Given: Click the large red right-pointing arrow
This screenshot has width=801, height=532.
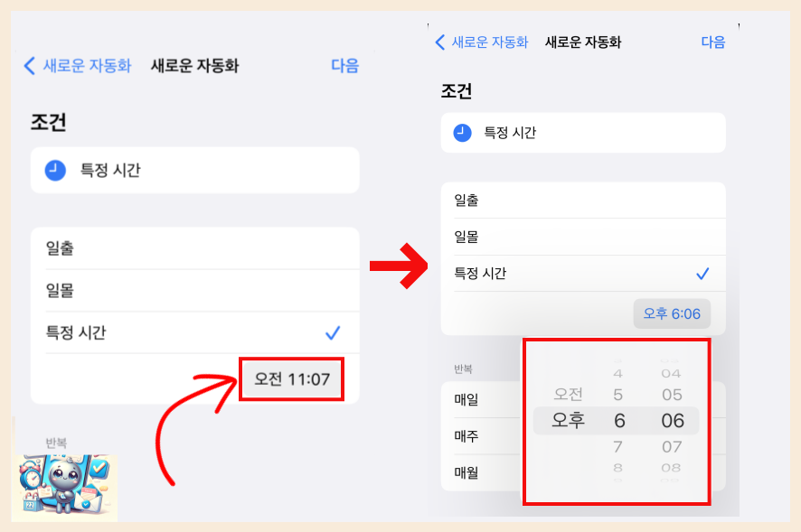Looking at the screenshot, I should [x=399, y=266].
